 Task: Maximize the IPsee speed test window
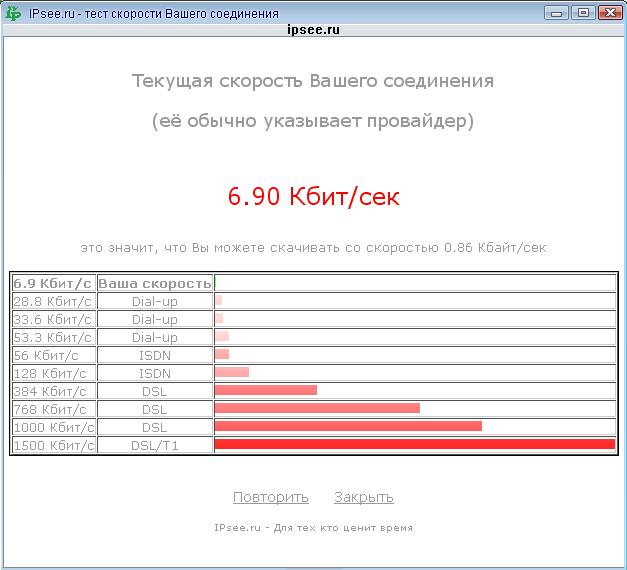pyautogui.click(x=584, y=13)
